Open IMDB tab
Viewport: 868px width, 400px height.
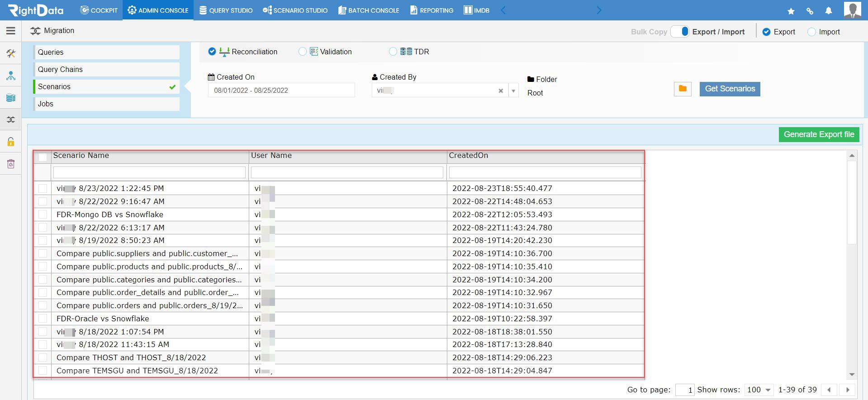click(x=477, y=10)
